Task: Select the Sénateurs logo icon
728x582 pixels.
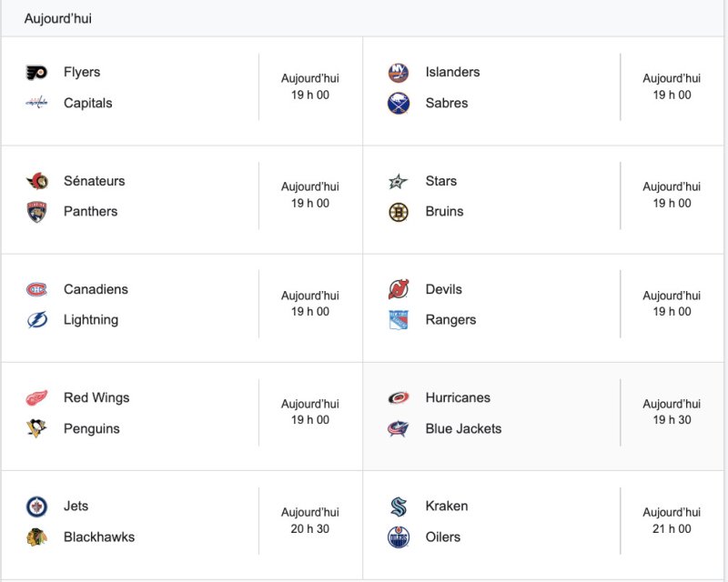Action: click(36, 181)
